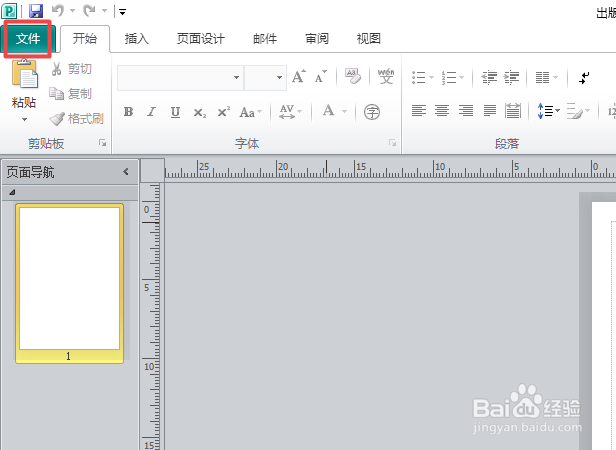Click the Increase Indent icon
The image size is (616, 450).
[512, 77]
